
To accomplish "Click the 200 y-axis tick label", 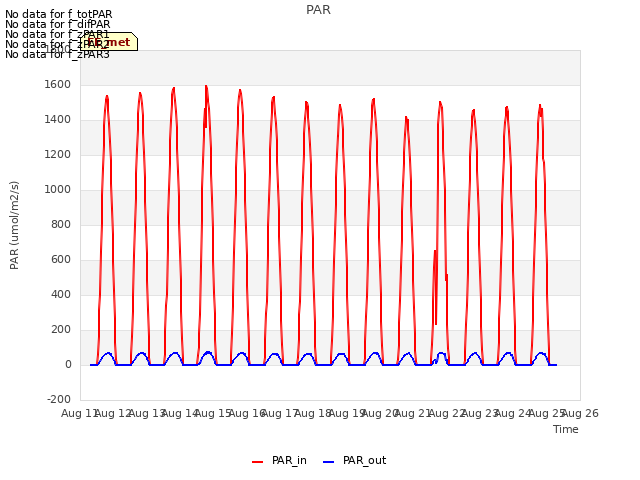I will pos(61,329).
